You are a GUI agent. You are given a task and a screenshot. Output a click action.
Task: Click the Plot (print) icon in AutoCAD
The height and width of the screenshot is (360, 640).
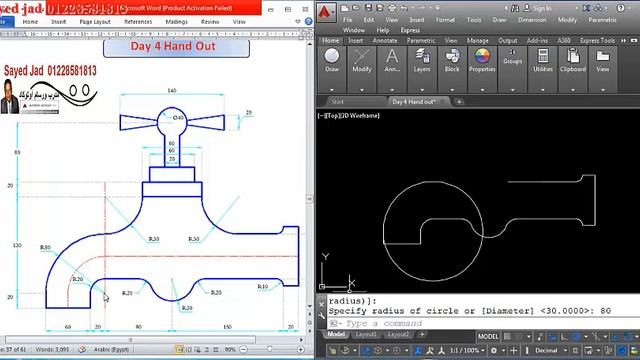tap(392, 8)
